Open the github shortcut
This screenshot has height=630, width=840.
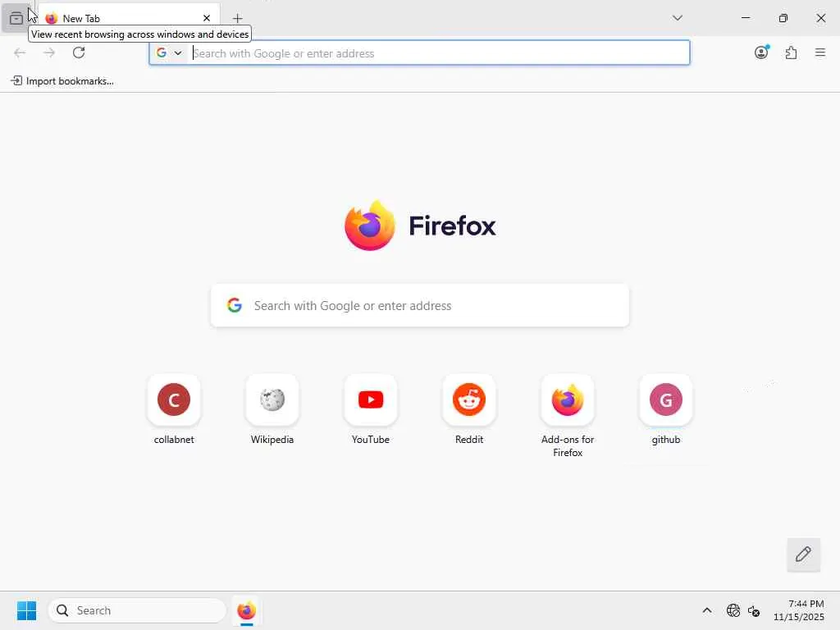(666, 410)
